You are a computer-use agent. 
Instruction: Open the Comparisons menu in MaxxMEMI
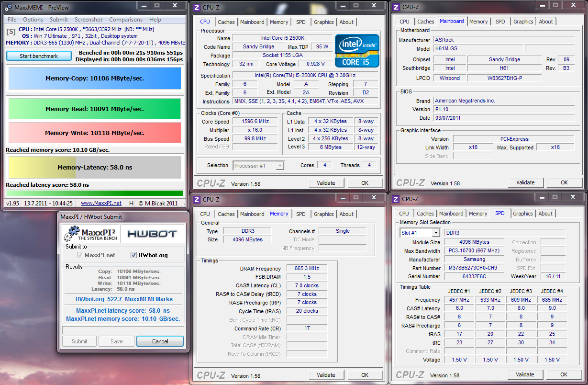(x=126, y=20)
